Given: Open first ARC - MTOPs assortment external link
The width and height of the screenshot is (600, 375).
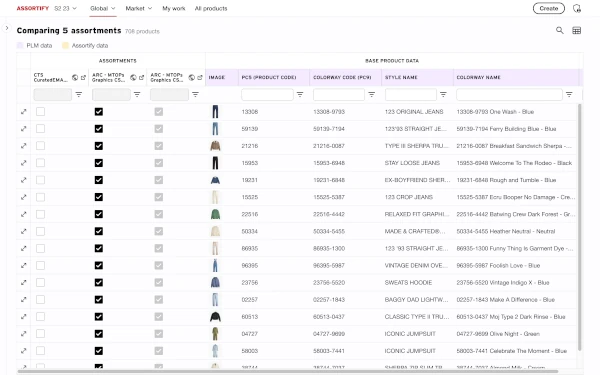Looking at the screenshot, I should click(x=141, y=77).
